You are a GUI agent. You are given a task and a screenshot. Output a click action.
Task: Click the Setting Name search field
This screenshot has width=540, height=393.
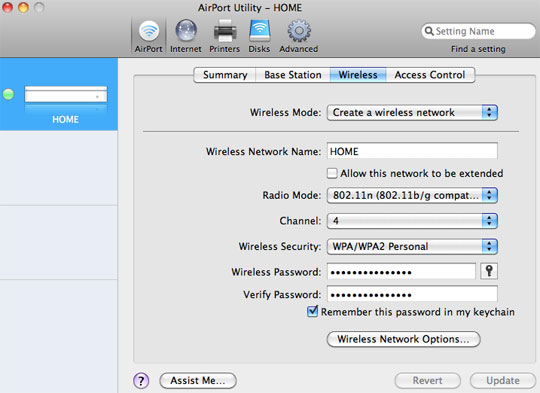(x=478, y=31)
